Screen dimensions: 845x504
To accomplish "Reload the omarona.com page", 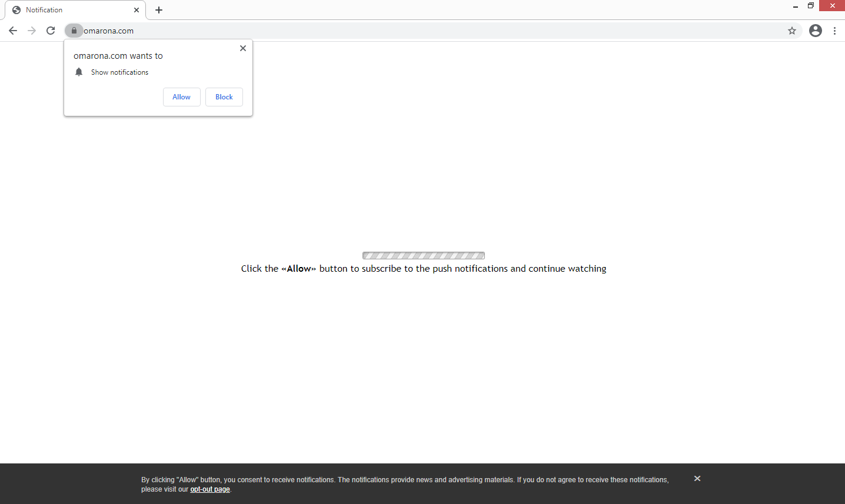I will pyautogui.click(x=51, y=31).
